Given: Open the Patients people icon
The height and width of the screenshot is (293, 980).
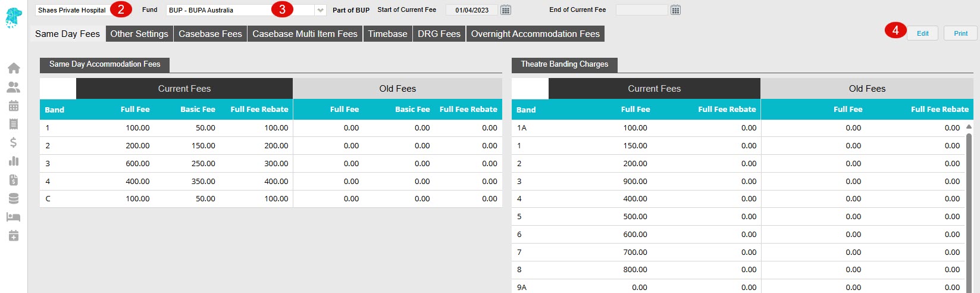Looking at the screenshot, I should pyautogui.click(x=13, y=88).
